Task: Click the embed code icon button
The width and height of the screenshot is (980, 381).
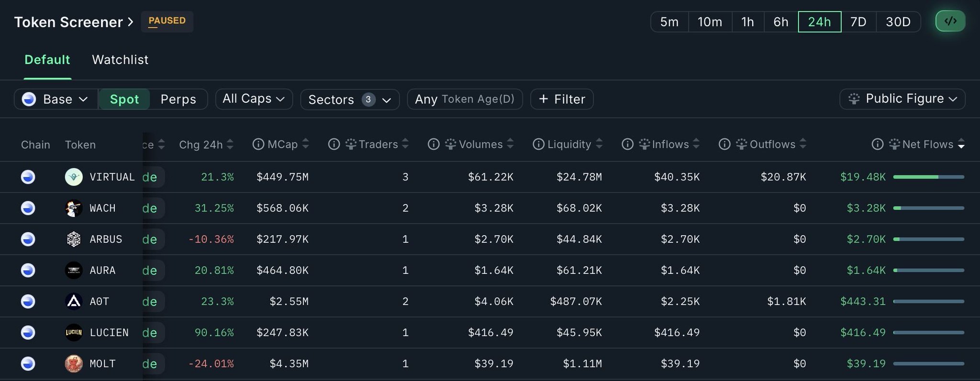Action: (950, 21)
